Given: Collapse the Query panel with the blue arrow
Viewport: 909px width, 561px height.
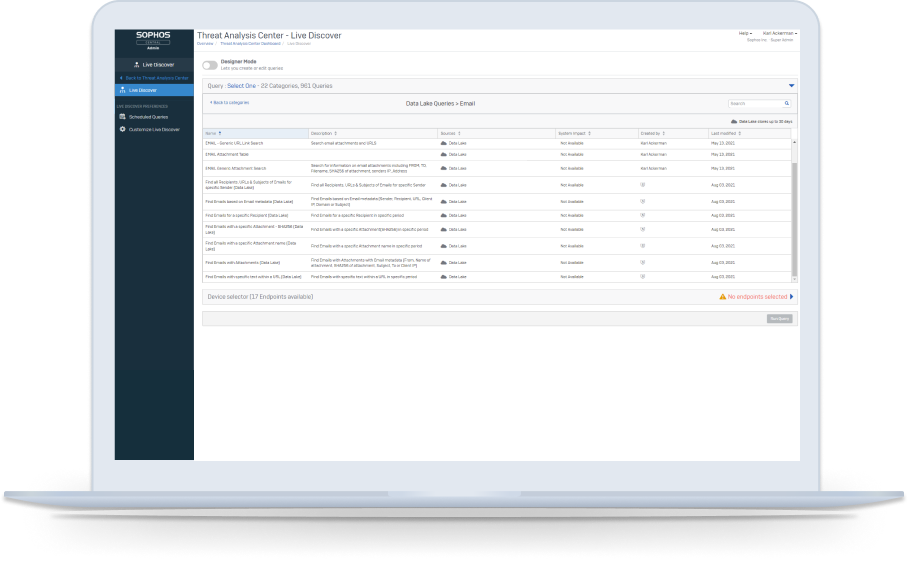Looking at the screenshot, I should click(x=791, y=86).
